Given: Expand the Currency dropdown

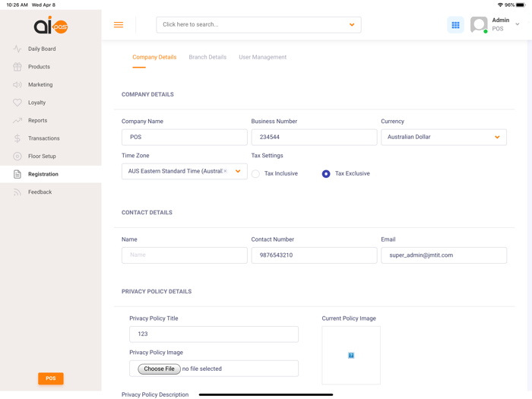Looking at the screenshot, I should pyautogui.click(x=497, y=138).
